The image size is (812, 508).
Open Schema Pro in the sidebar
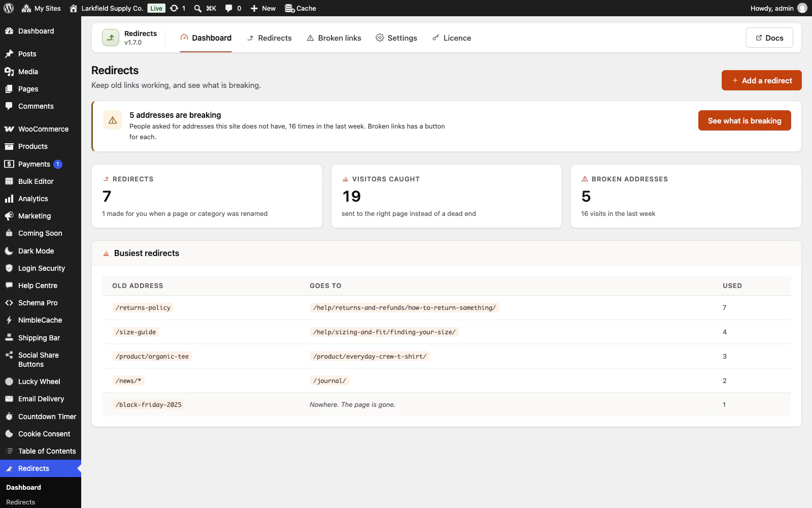pyautogui.click(x=41, y=303)
